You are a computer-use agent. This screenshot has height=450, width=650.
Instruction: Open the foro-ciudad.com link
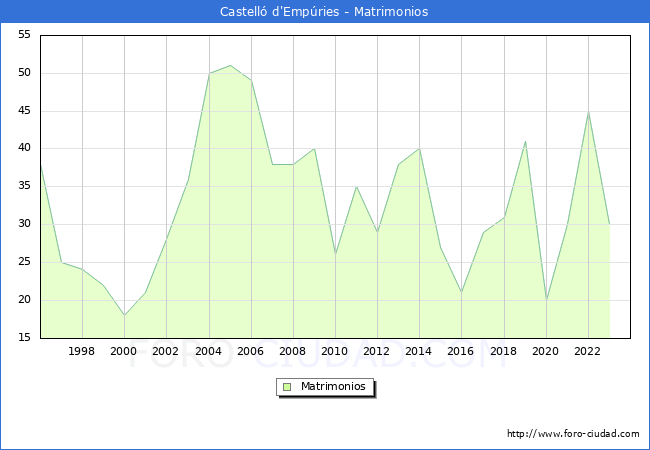[573, 434]
